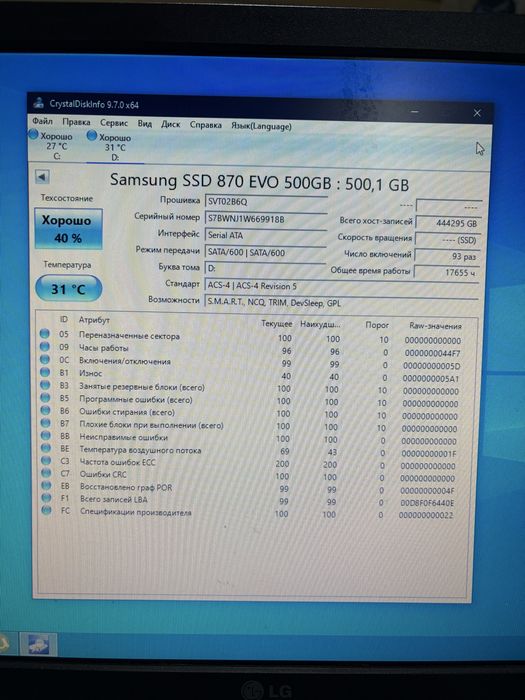Click status icon for B7 Плохие блоки
This screenshot has width=525, height=700.
pyautogui.click(x=46, y=422)
